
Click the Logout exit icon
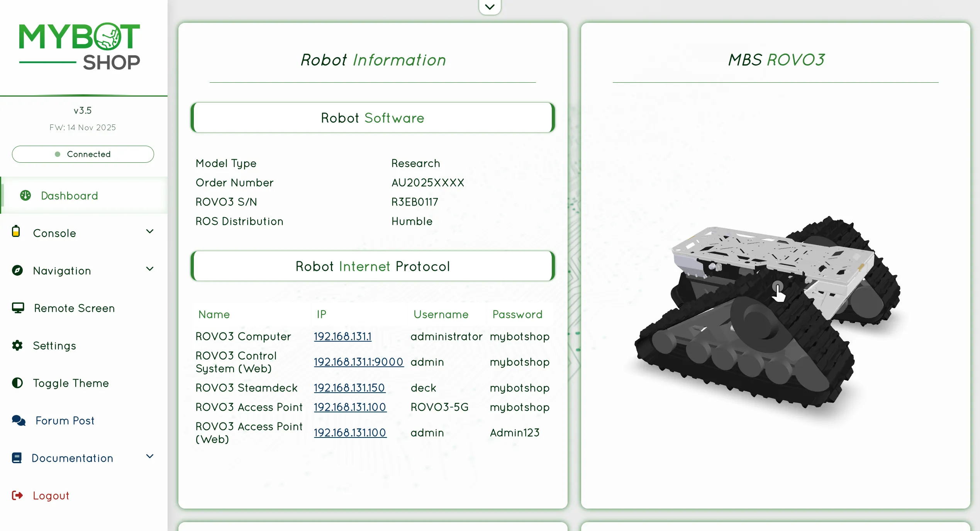click(x=17, y=495)
